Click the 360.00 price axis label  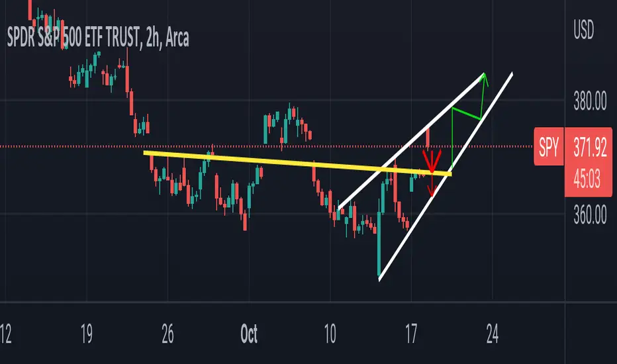click(x=590, y=215)
